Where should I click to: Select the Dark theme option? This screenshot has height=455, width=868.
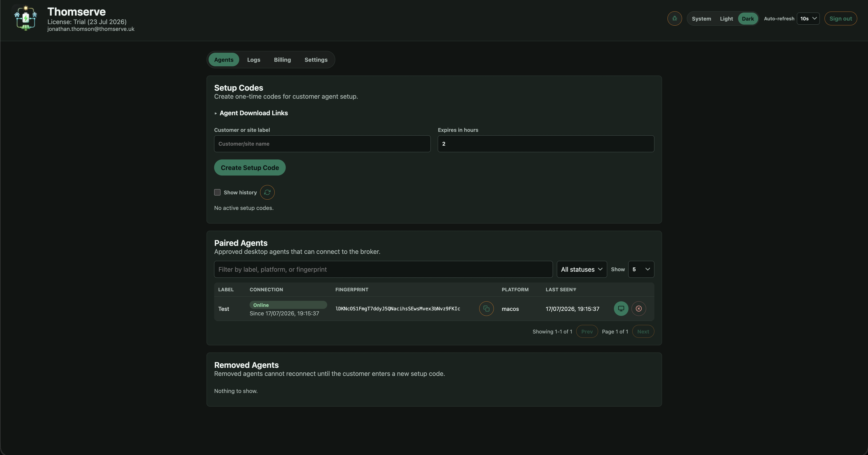(748, 19)
